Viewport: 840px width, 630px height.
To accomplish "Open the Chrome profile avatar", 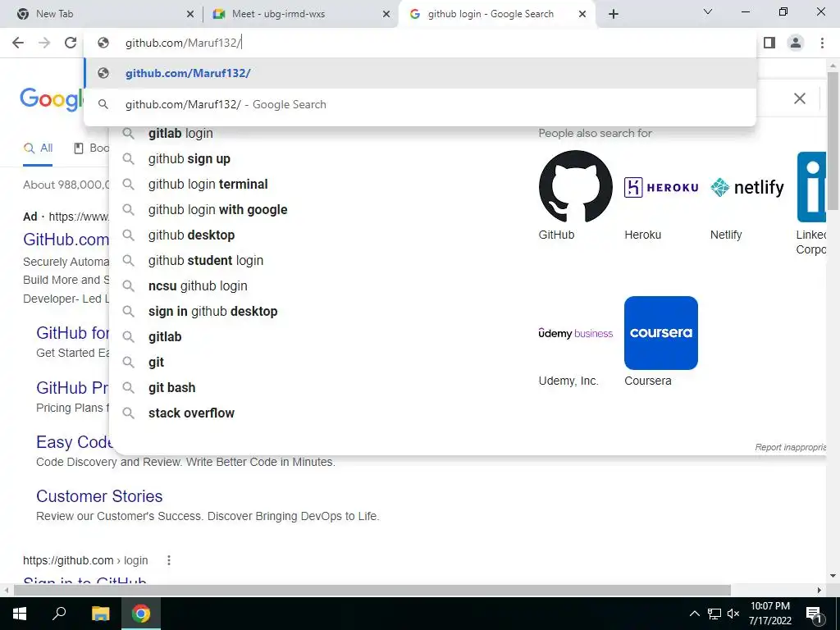I will click(796, 43).
